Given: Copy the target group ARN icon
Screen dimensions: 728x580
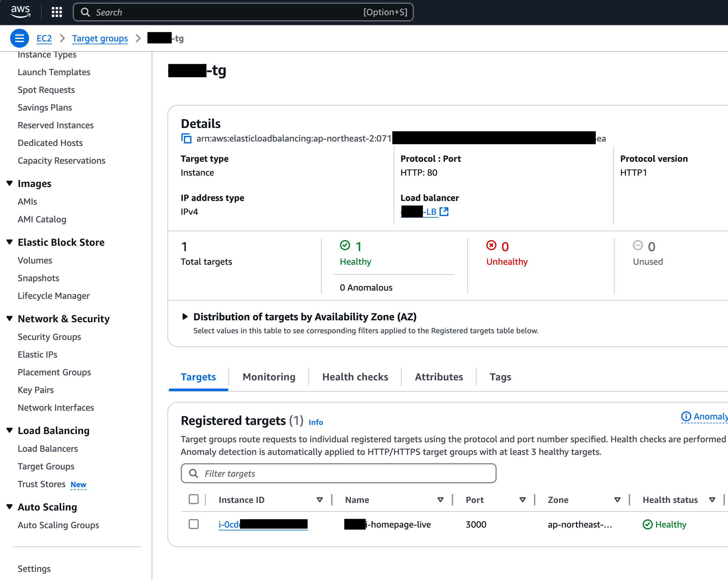Looking at the screenshot, I should 186,138.
